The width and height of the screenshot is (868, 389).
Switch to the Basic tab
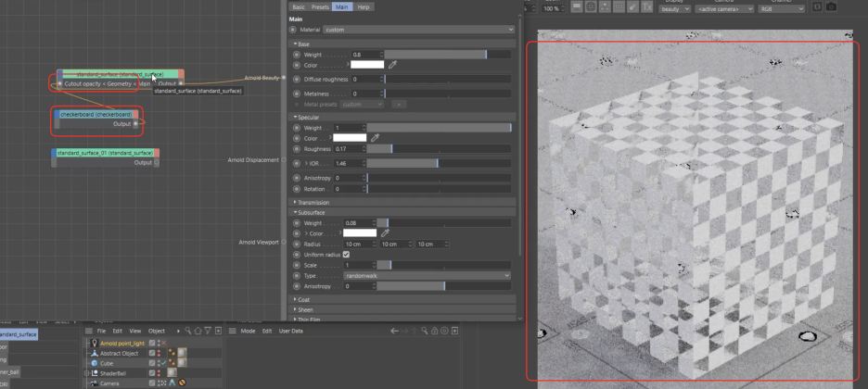[299, 6]
